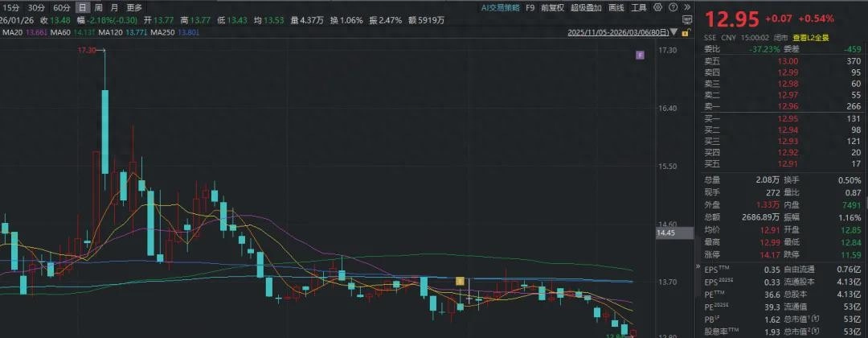Viewport: 868px width, 338px height.
Task: Click the monitor WP icon below toolbar
Action: [687, 20]
